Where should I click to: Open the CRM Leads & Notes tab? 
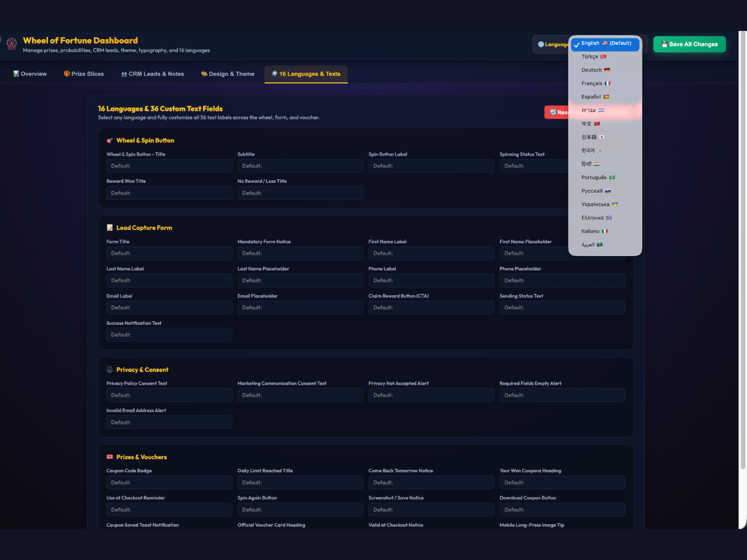(x=153, y=74)
